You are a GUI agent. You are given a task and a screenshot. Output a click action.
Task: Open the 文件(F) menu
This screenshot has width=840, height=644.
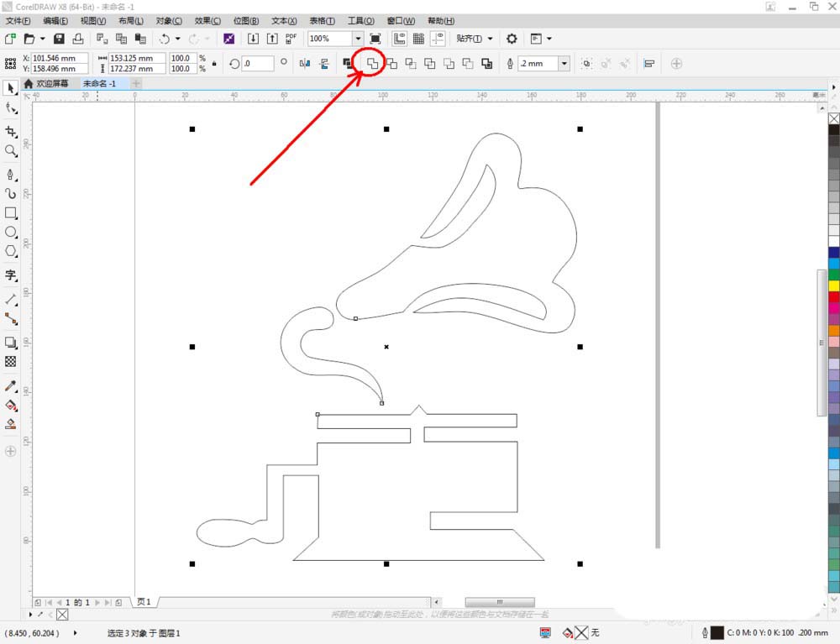[x=18, y=21]
